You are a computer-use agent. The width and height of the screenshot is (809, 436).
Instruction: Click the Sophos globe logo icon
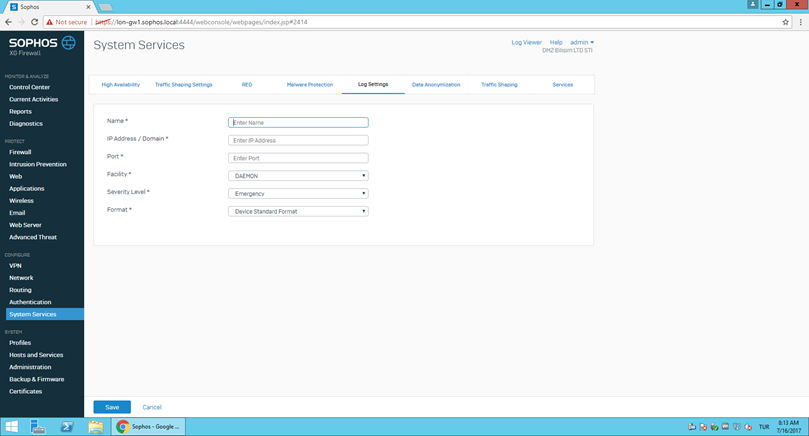tap(69, 43)
